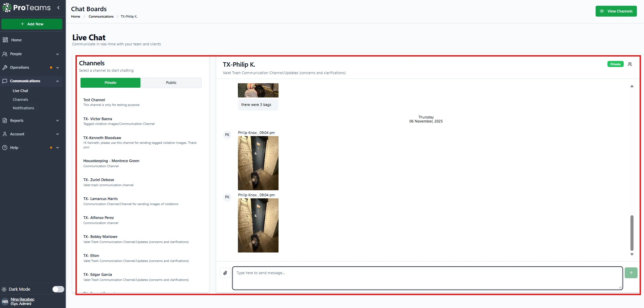644x308 pixels.
Task: Switch channel list to Private
Action: click(x=110, y=83)
